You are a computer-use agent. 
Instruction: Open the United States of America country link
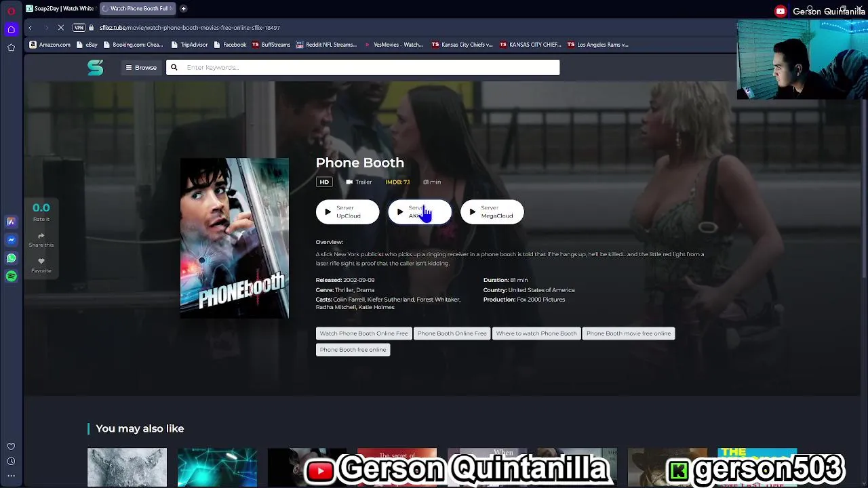[x=541, y=290]
